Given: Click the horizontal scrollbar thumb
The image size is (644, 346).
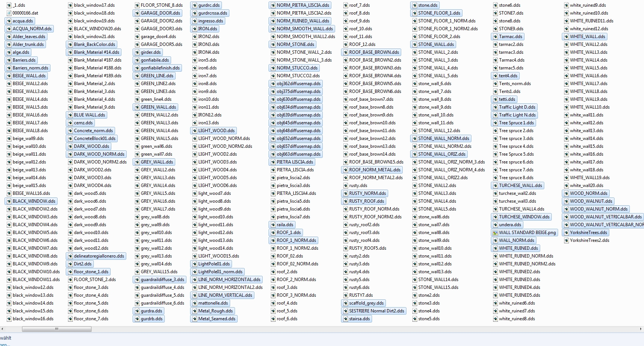Looking at the screenshot, I should tap(57, 329).
